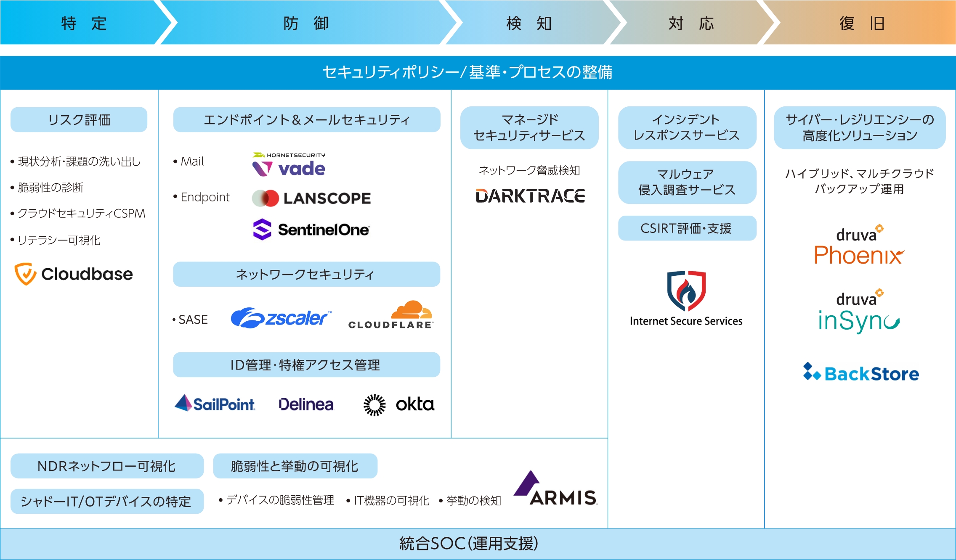Click the 脆弱性と挙動の可視化 box
Image resolution: width=956 pixels, height=560 pixels.
[x=295, y=466]
